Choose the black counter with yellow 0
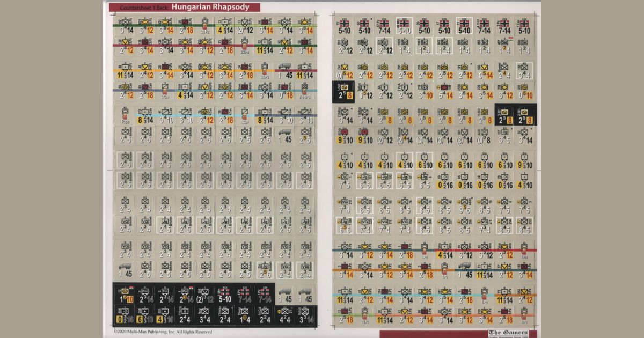 click(x=125, y=314)
